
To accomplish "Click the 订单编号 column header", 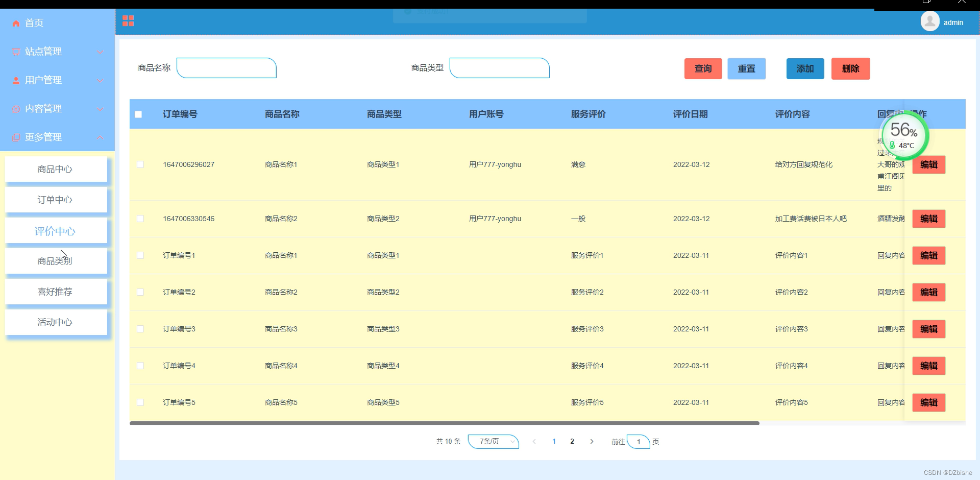I will (180, 114).
